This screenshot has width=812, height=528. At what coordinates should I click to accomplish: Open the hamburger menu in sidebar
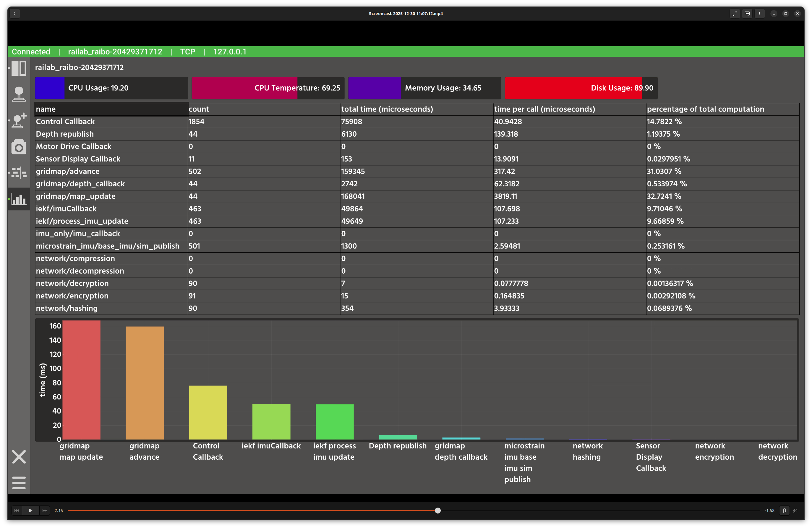tap(19, 483)
